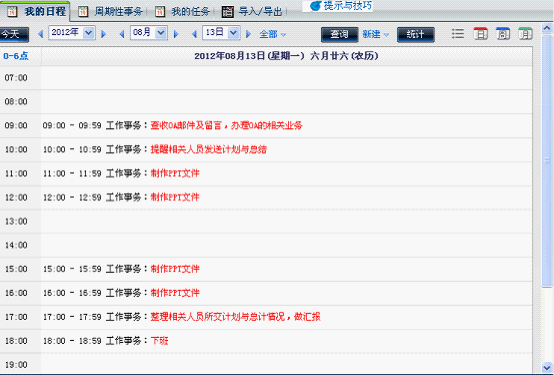Go to previous day arrow
554x375 pixels.
[x=194, y=34]
